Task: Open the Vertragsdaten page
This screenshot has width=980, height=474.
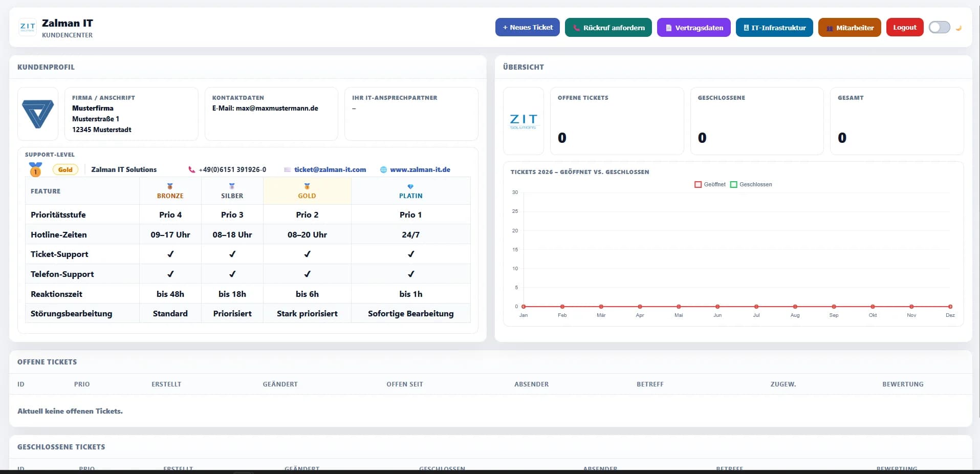Action: click(x=693, y=27)
